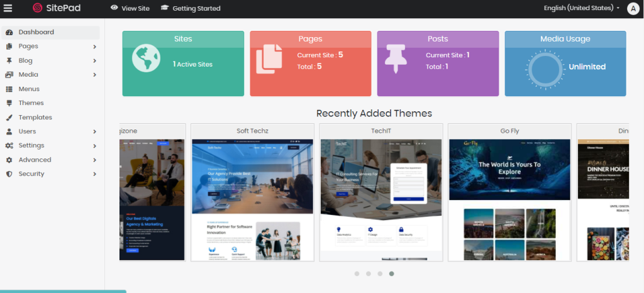Select the second carousel pagination dot
This screenshot has height=293, width=644.
point(369,274)
